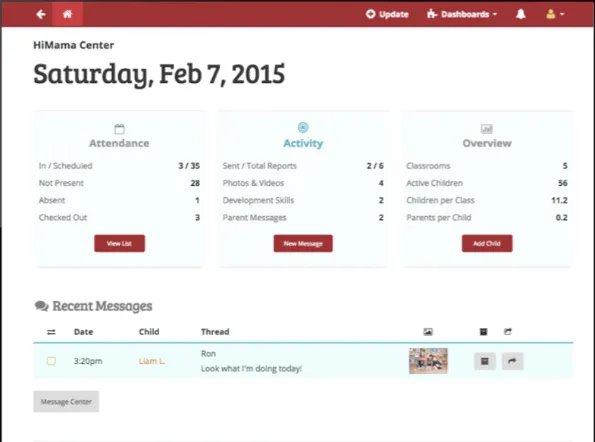This screenshot has width=595, height=442.
Task: Tick the checkbox for the 3:20pm message
Action: 51,361
